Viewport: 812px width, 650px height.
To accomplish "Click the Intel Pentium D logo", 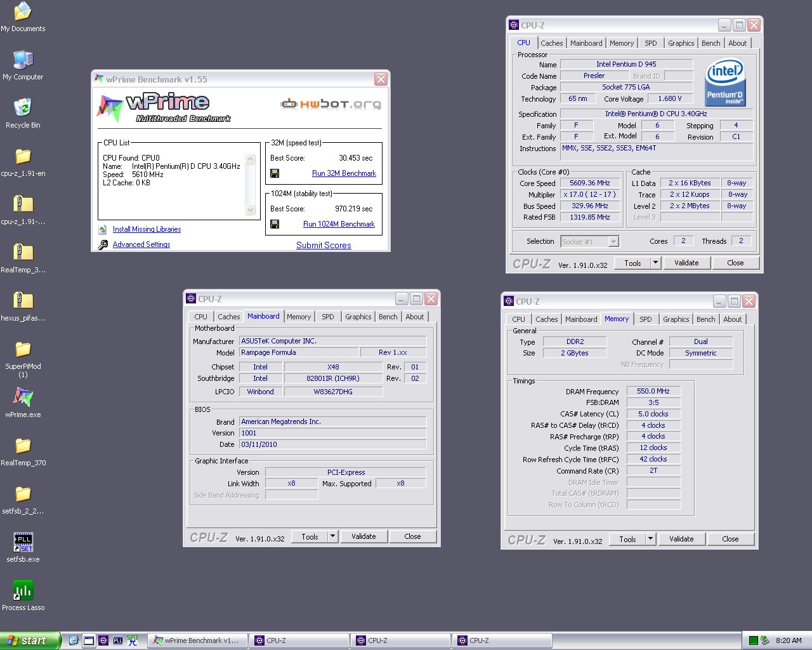I will (725, 83).
